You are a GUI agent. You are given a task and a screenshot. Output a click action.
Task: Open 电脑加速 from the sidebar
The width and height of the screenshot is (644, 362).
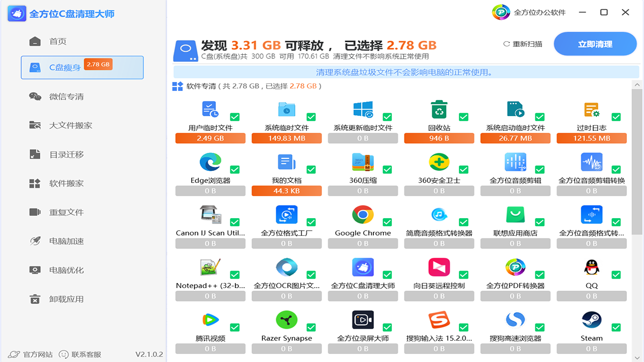65,241
